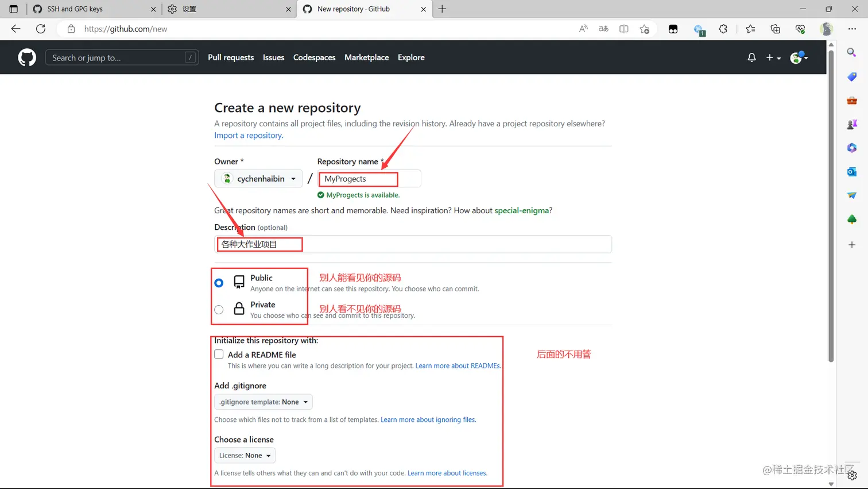Screen dimensions: 868x489
Task: Open browser essentials heart icon
Action: 800,29
